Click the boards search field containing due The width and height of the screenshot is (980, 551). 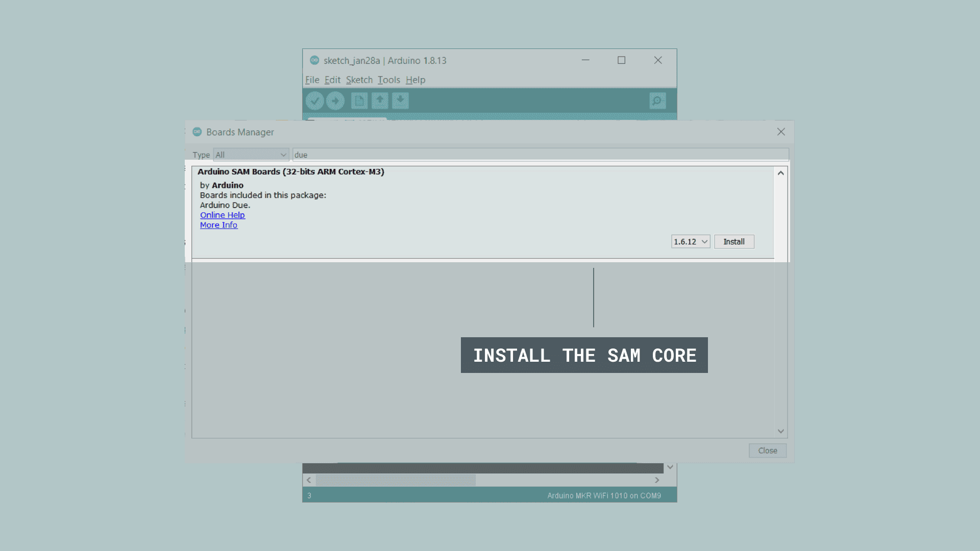pos(540,155)
